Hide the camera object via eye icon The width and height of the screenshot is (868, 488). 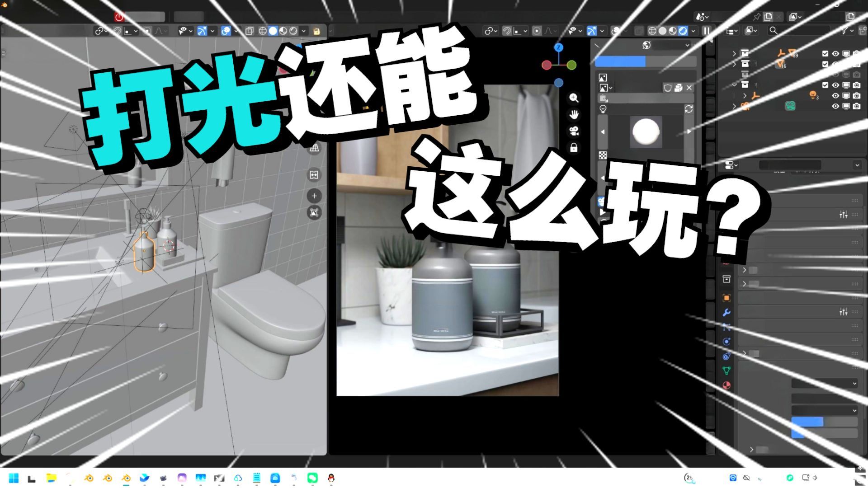[x=835, y=106]
